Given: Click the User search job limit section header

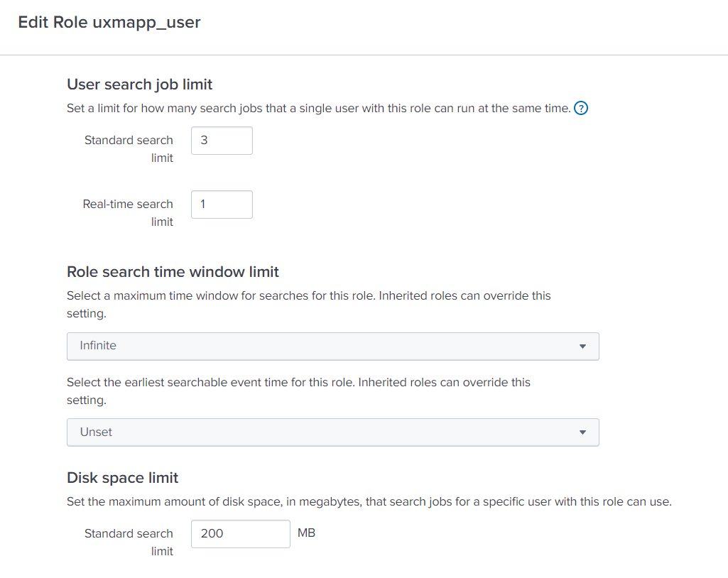Looking at the screenshot, I should 139,84.
